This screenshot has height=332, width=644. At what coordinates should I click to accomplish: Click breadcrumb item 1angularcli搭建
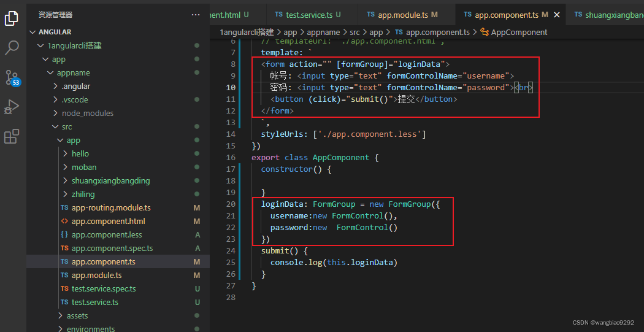coord(245,32)
